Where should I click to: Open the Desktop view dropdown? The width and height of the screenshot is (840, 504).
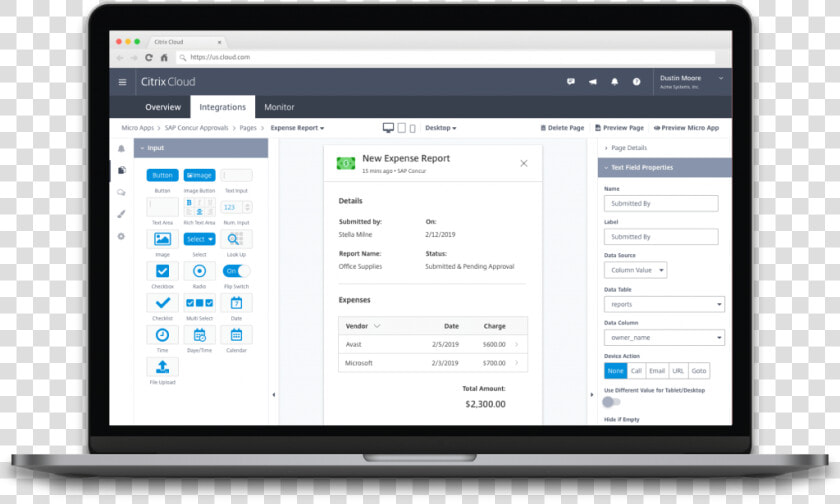click(440, 128)
